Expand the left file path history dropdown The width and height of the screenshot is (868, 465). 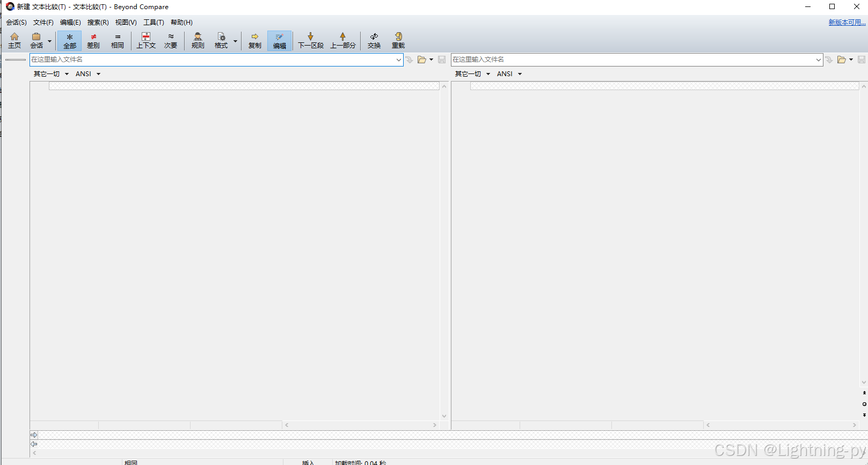pos(399,60)
